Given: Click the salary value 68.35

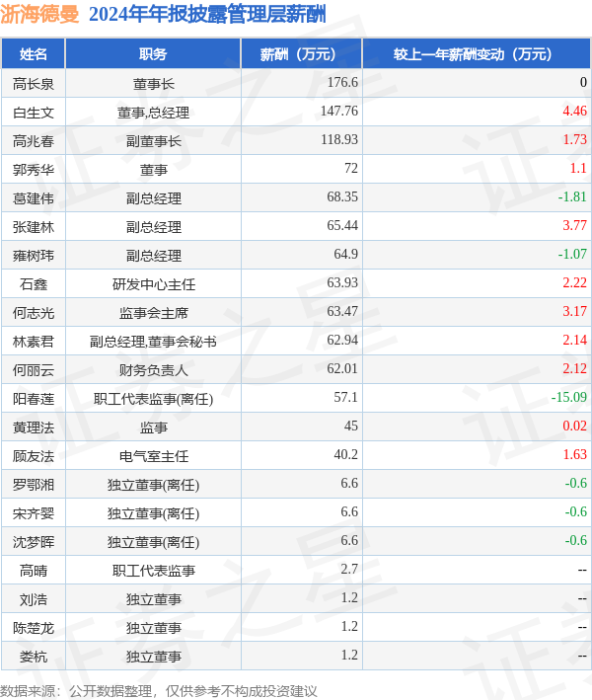Looking at the screenshot, I should [342, 196].
